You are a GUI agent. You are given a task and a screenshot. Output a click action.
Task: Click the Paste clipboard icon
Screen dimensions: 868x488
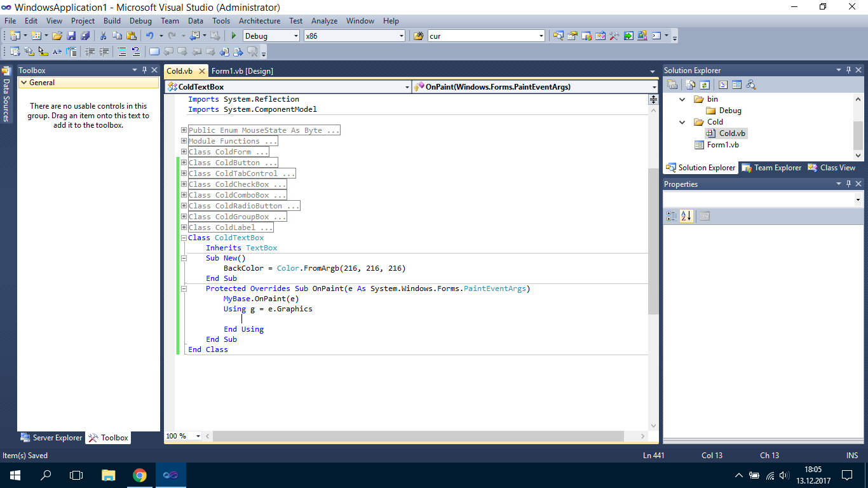[x=130, y=36]
